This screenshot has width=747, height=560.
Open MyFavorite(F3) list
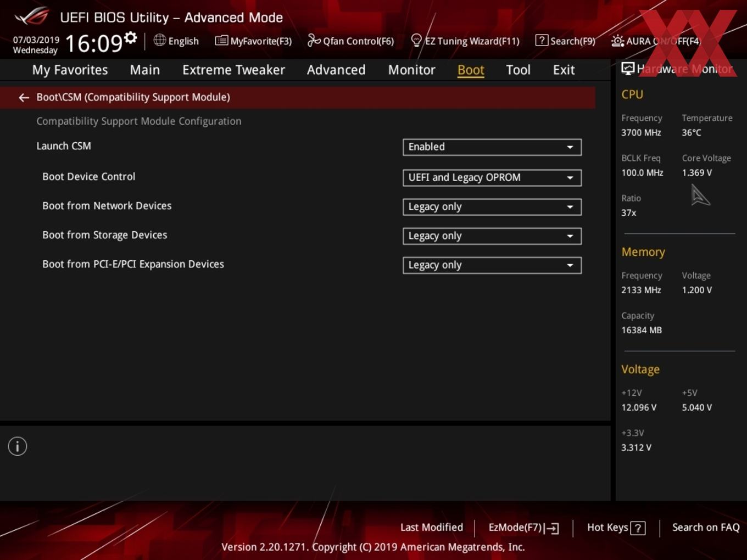click(x=253, y=41)
